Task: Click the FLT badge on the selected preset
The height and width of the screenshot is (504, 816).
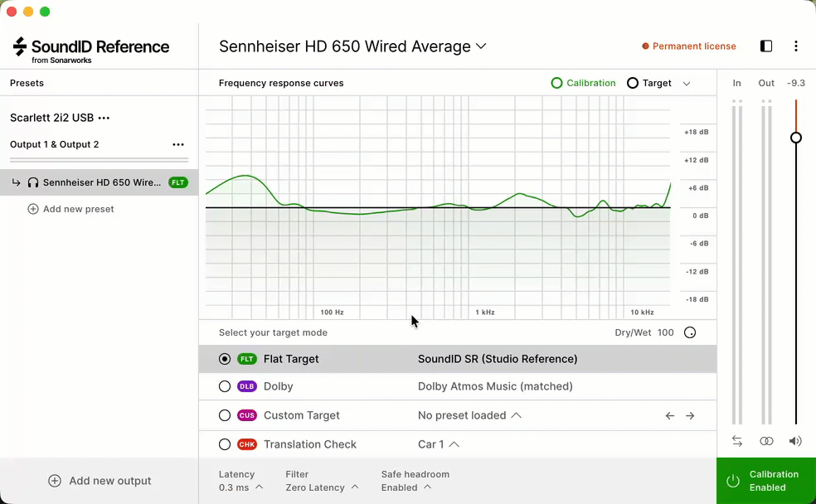Action: point(177,182)
